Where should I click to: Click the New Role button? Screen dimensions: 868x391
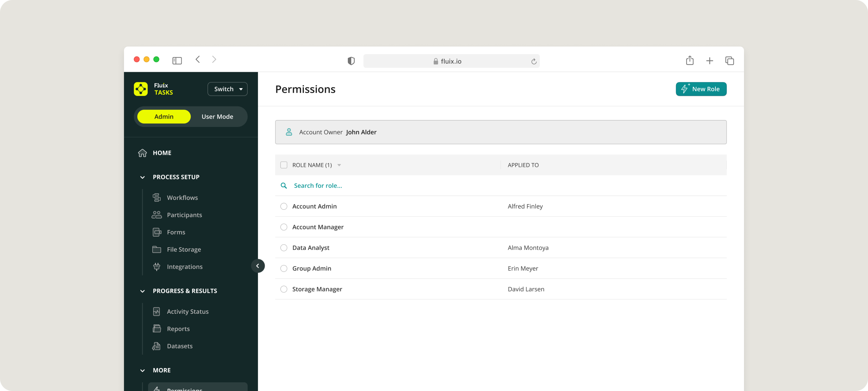(x=701, y=89)
